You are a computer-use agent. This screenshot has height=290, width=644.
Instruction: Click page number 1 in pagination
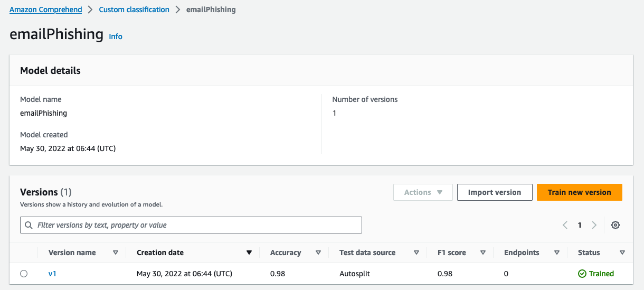tap(579, 225)
